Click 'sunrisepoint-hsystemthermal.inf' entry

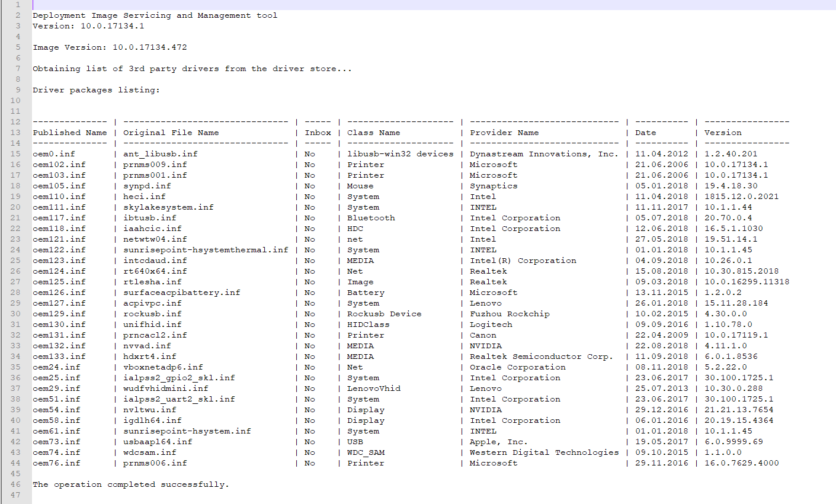[x=206, y=250]
